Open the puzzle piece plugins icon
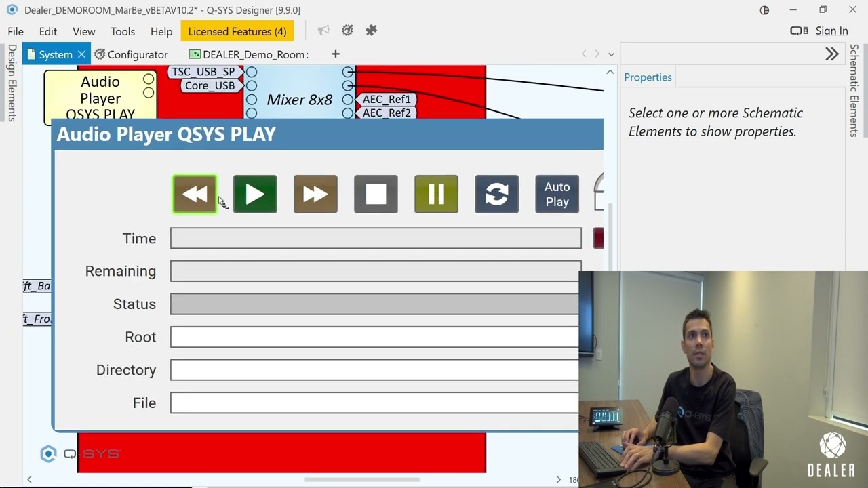The width and height of the screenshot is (868, 488). tap(371, 30)
